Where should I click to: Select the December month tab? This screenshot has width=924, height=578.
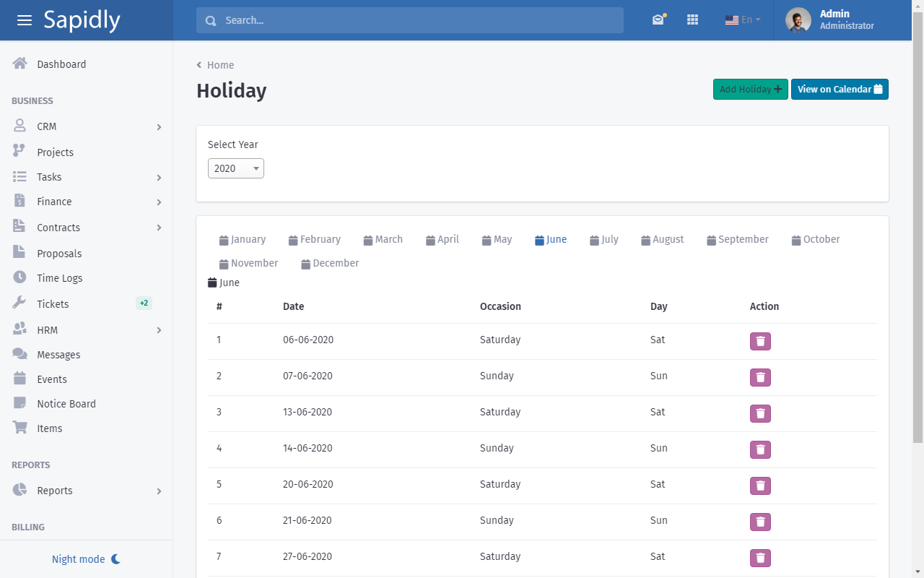tap(330, 264)
